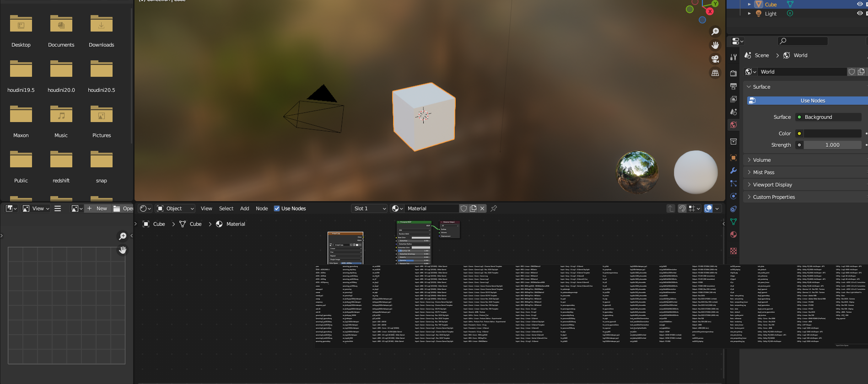This screenshot has height=384, width=868.
Task: Open the Object Constraints properties tab
Action: click(733, 209)
